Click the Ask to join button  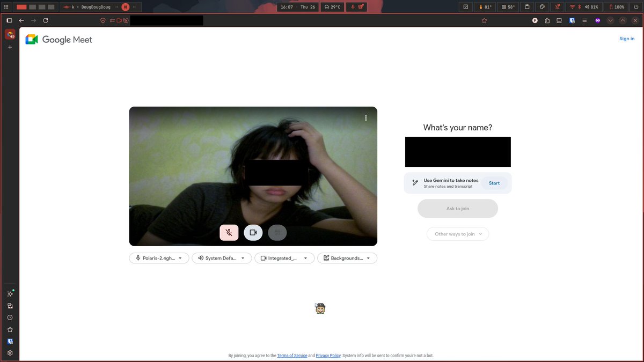click(458, 209)
